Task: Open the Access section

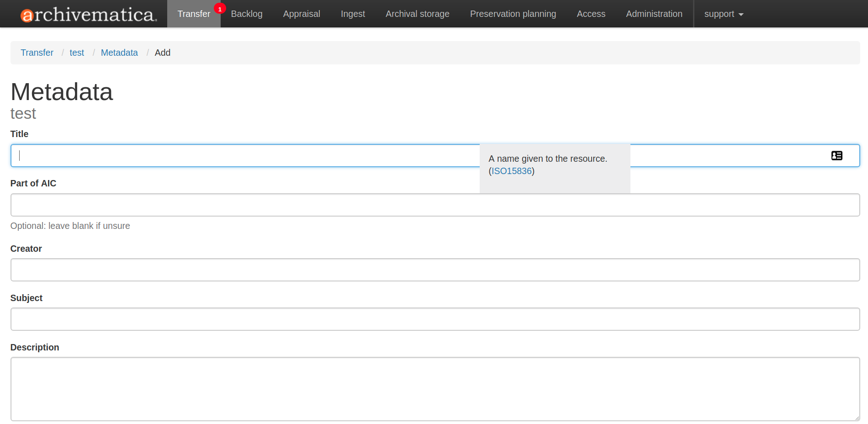Action: click(591, 14)
